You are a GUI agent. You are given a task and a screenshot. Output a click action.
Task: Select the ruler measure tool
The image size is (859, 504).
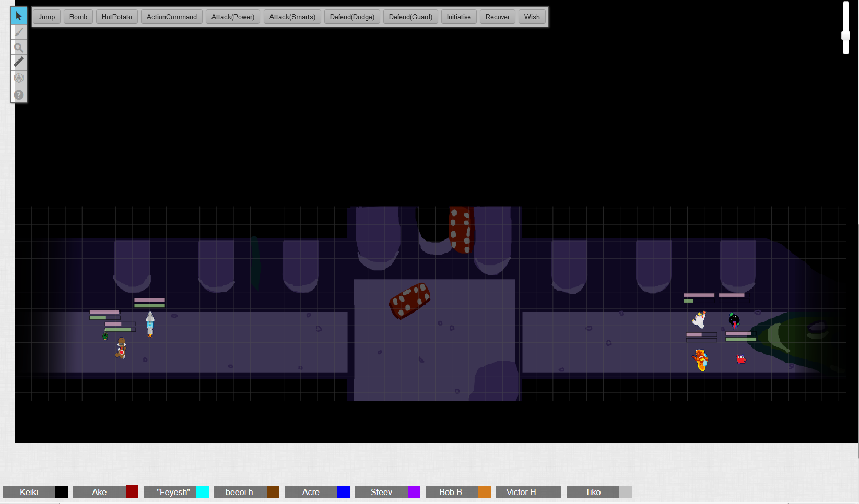(19, 62)
